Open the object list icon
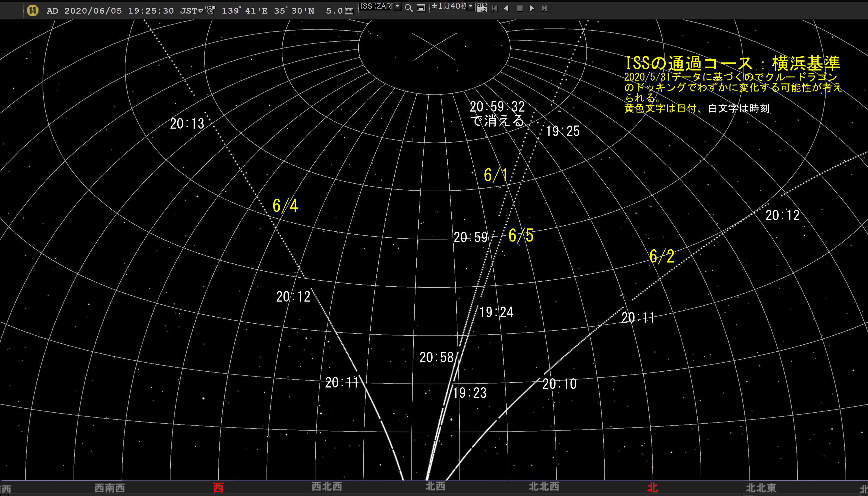Viewport: 868px width, 496px height. point(421,8)
